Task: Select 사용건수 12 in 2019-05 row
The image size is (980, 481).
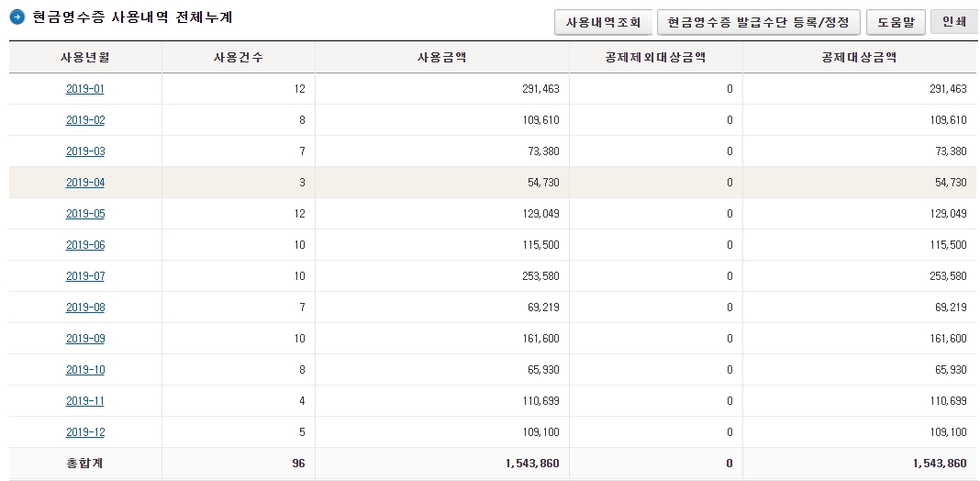Action: (299, 214)
